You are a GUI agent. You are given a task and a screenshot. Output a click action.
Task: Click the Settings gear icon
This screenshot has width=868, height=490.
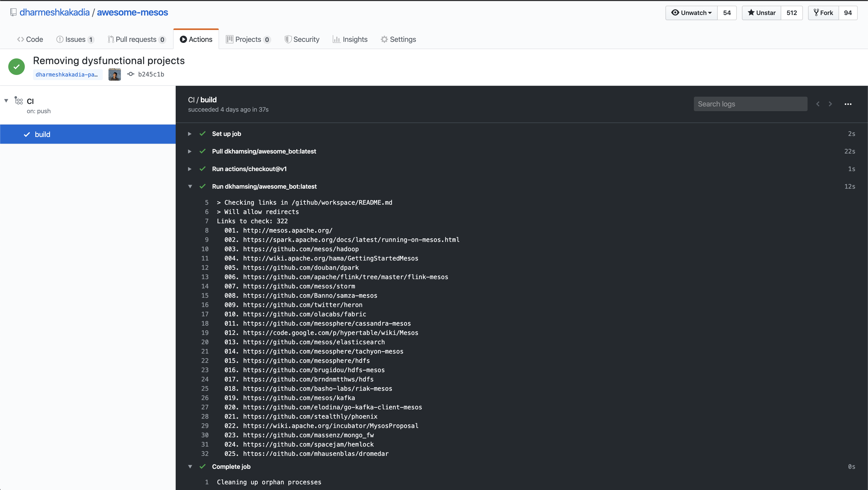click(x=384, y=39)
